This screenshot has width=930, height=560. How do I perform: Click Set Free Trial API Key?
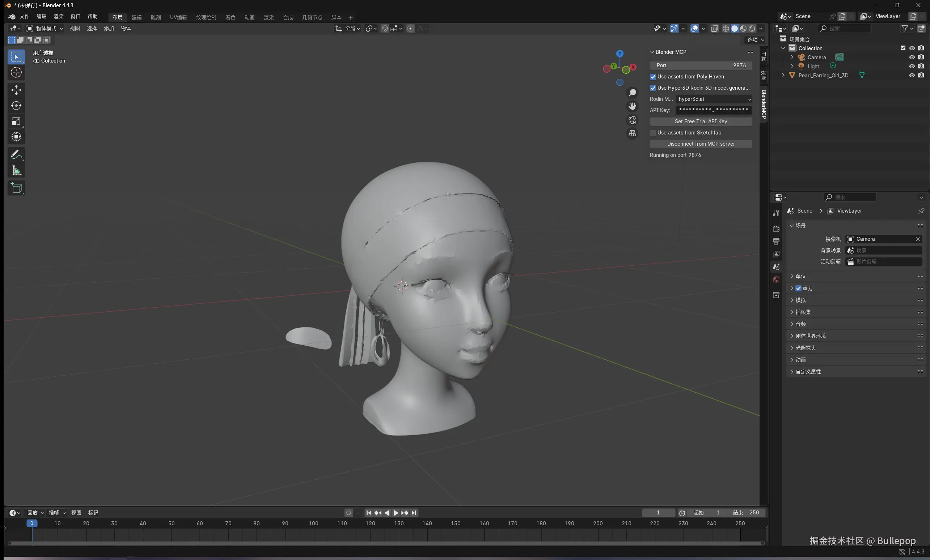point(701,121)
